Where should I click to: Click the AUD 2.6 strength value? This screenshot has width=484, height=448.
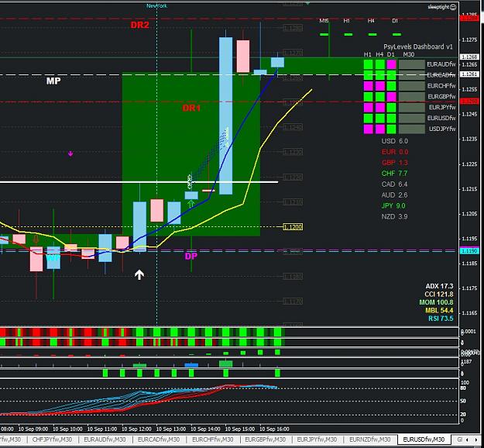[394, 195]
